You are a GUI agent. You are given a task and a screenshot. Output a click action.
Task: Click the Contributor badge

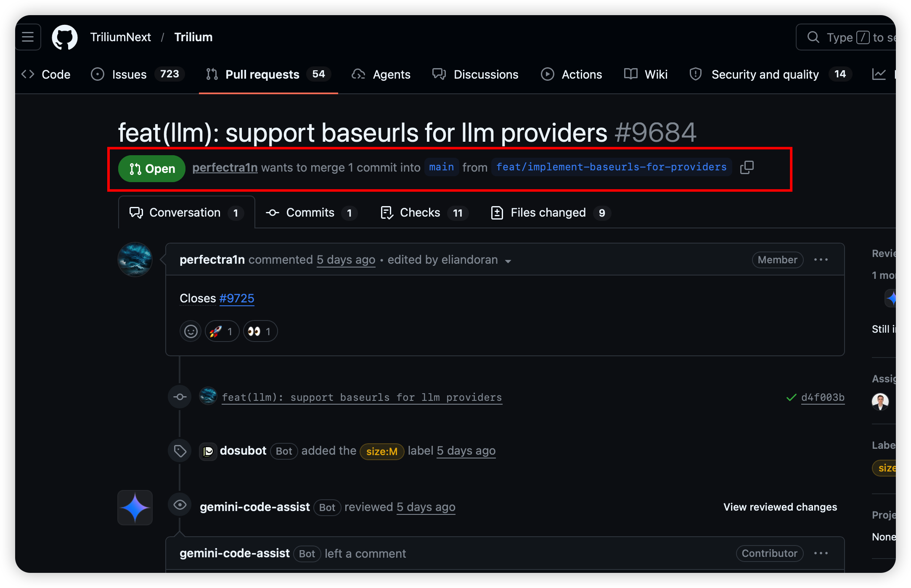click(x=770, y=554)
